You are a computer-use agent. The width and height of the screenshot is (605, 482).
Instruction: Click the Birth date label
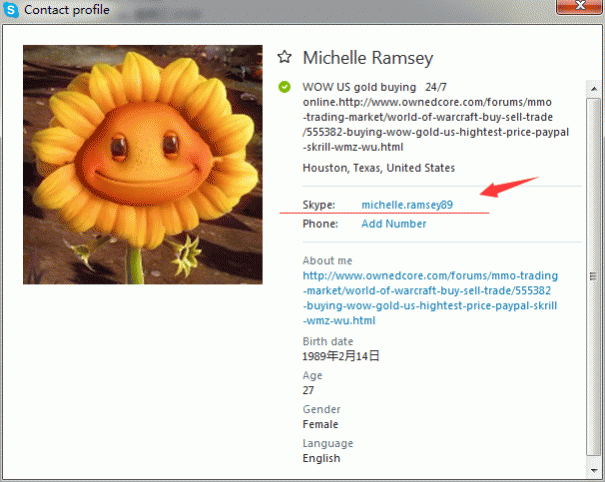tap(328, 341)
